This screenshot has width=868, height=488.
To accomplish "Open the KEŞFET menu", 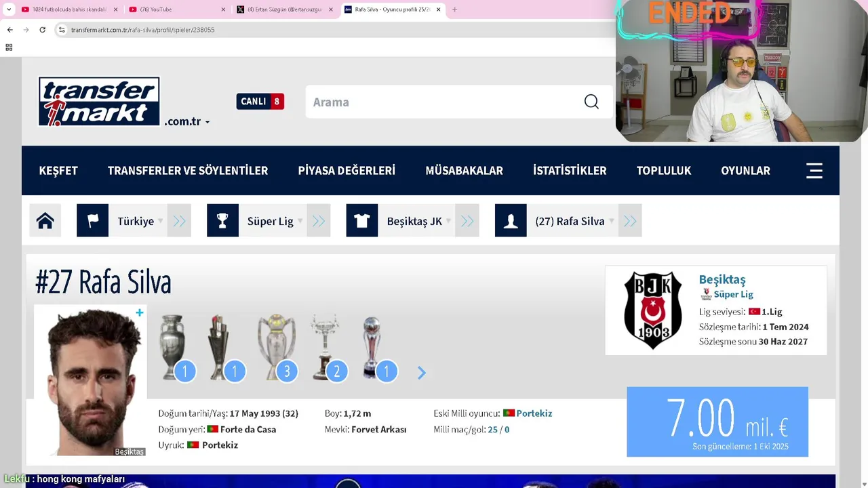I will pos(58,171).
